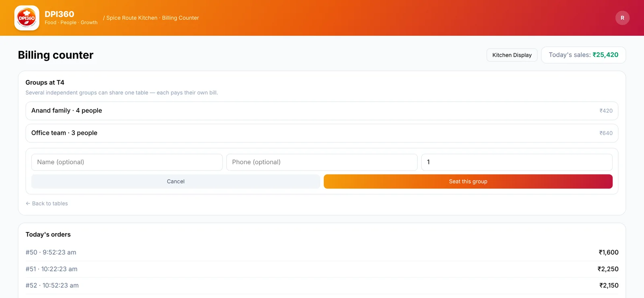Open the R user avatar menu
Image resolution: width=644 pixels, height=298 pixels.
(622, 18)
